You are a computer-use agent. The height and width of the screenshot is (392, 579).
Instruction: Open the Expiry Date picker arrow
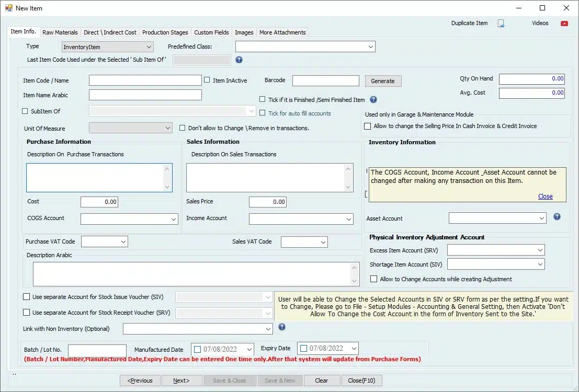(x=354, y=349)
